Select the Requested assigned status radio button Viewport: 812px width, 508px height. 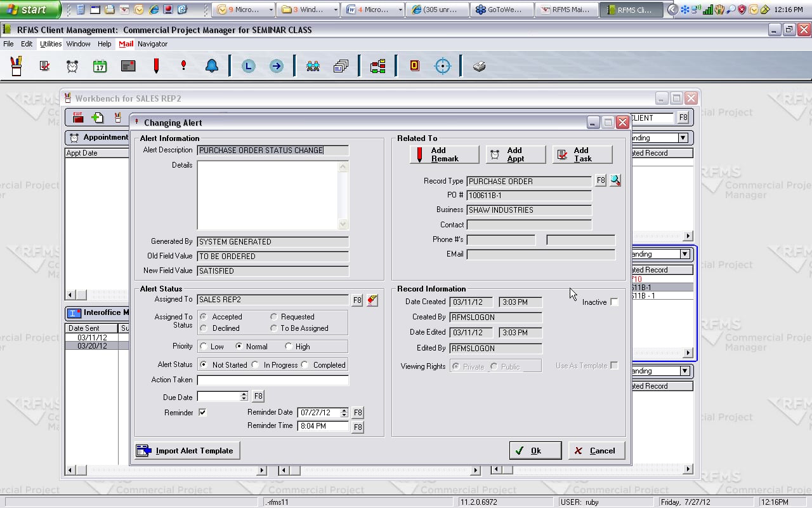point(274,317)
